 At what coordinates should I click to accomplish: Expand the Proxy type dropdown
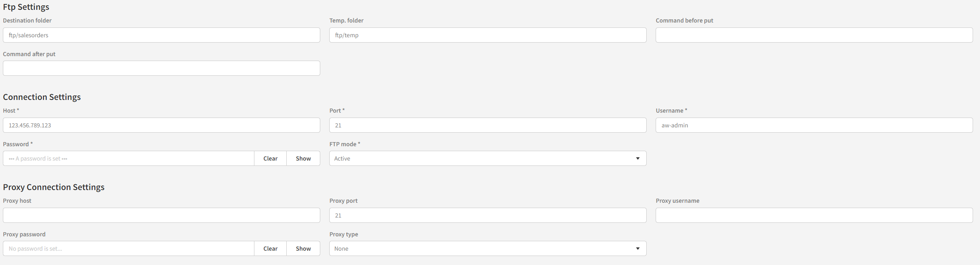[483, 249]
